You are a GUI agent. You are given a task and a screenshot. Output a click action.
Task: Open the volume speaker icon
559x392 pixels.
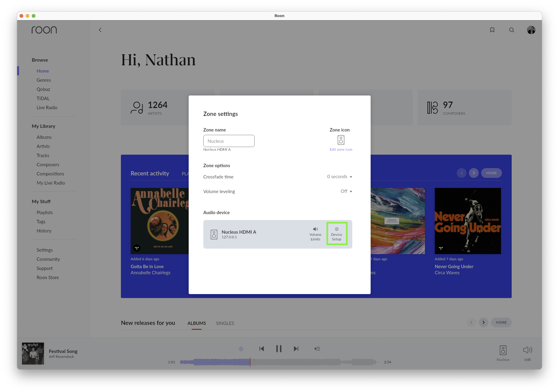pos(527,350)
